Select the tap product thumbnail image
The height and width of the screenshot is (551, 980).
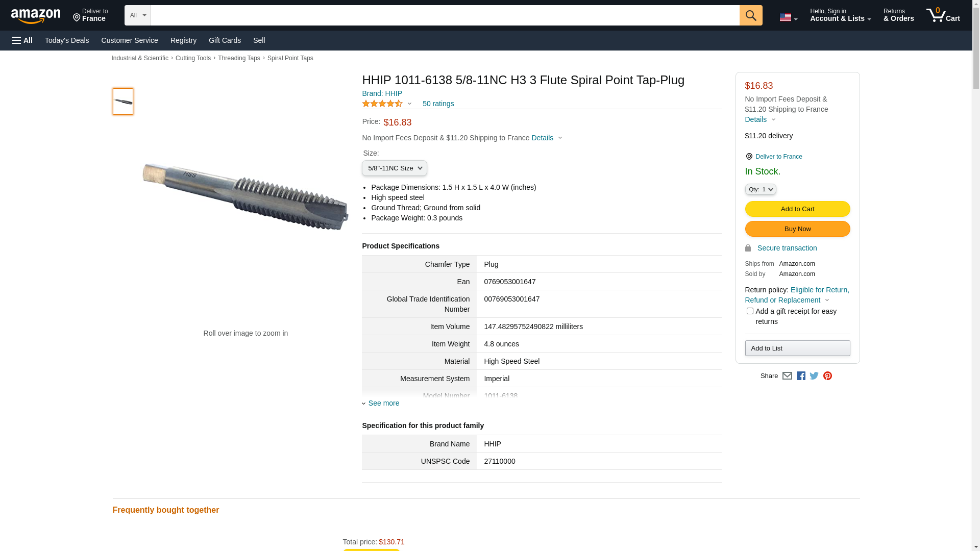(x=122, y=102)
